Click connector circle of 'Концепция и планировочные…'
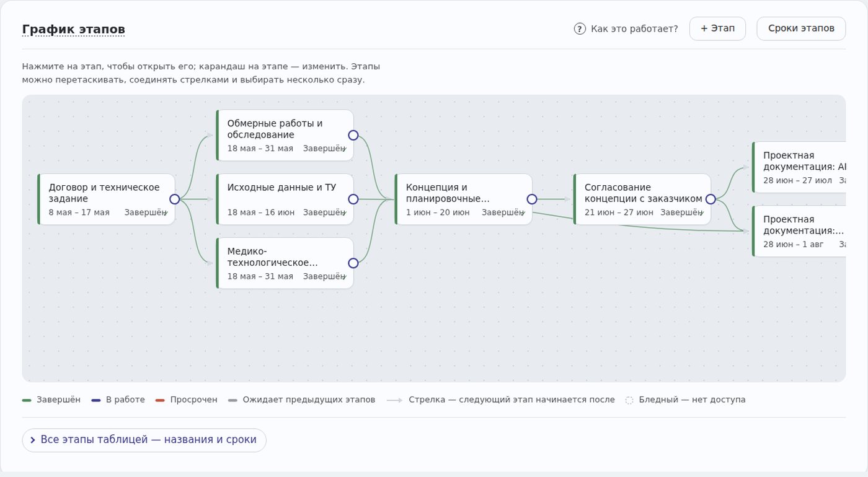This screenshot has height=477, width=868. point(531,199)
